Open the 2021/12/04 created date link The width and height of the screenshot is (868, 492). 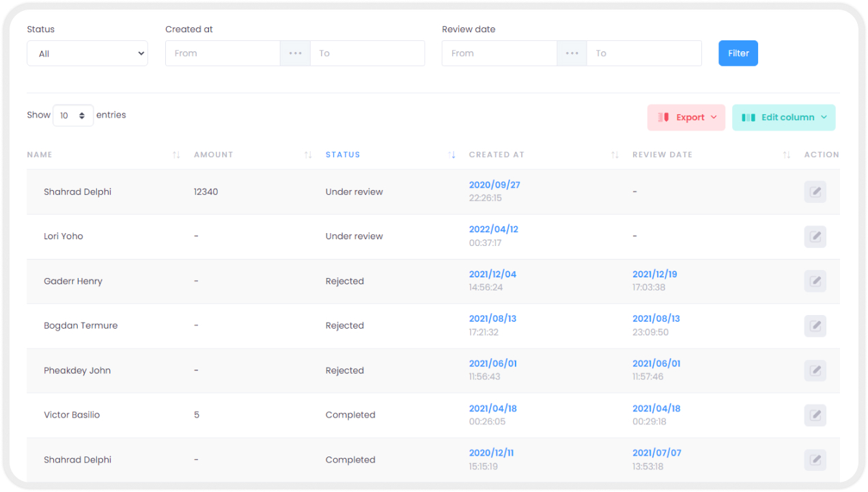pyautogui.click(x=492, y=274)
